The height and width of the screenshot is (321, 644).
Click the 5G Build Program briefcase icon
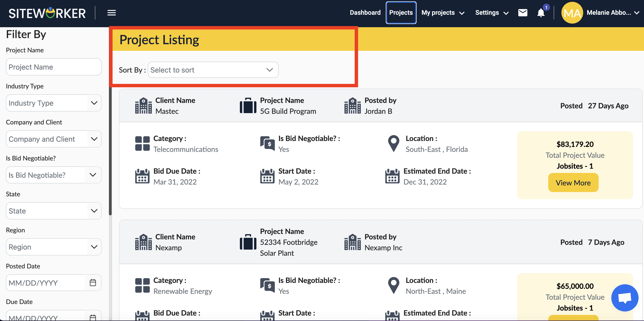click(248, 105)
